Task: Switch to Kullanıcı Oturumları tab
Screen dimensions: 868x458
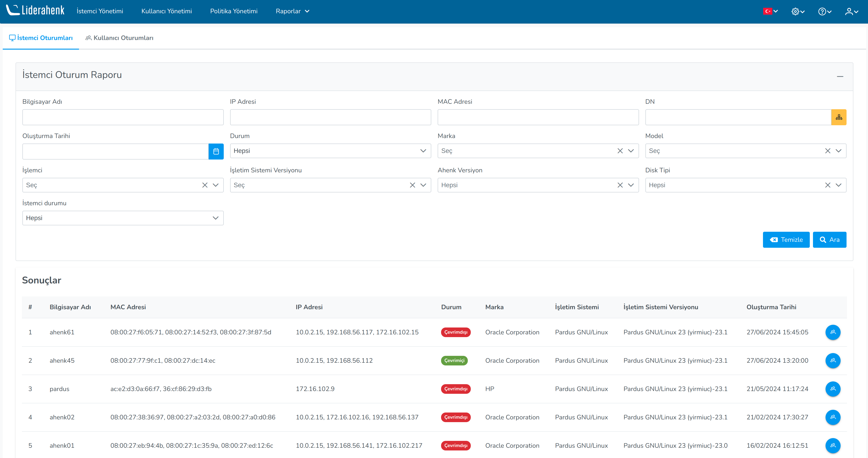Action: 119,38
